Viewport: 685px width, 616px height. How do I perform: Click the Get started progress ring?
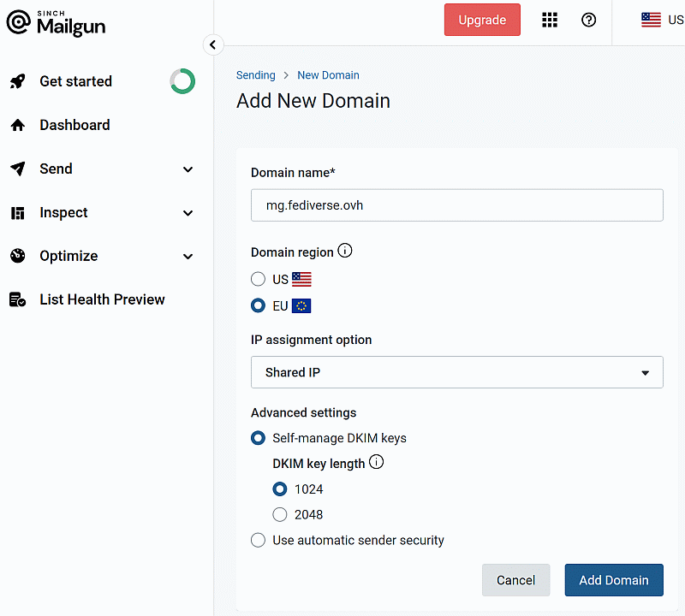(182, 81)
